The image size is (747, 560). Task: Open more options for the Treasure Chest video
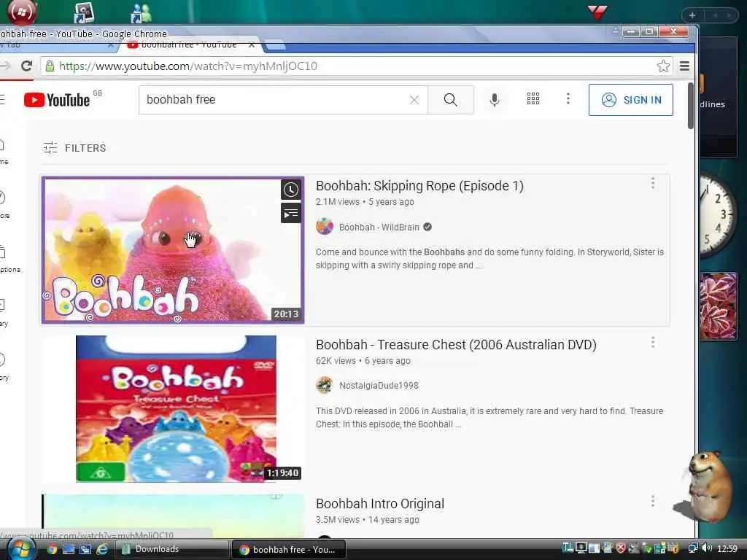pyautogui.click(x=653, y=343)
